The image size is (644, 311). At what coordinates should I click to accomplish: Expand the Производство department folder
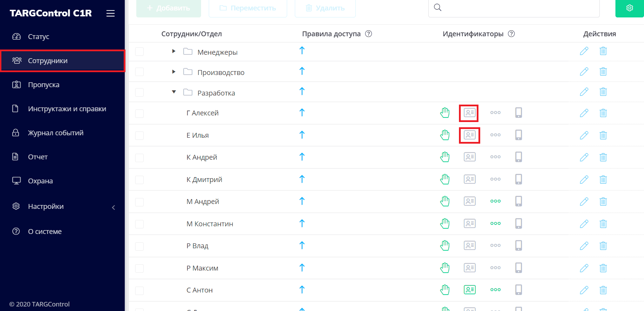pyautogui.click(x=174, y=72)
